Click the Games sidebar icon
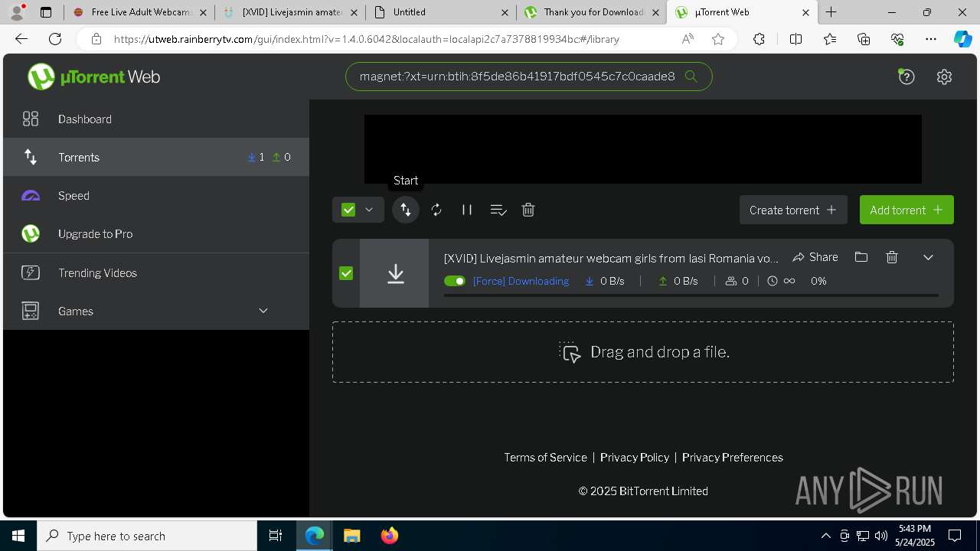980x551 pixels. pos(31,311)
